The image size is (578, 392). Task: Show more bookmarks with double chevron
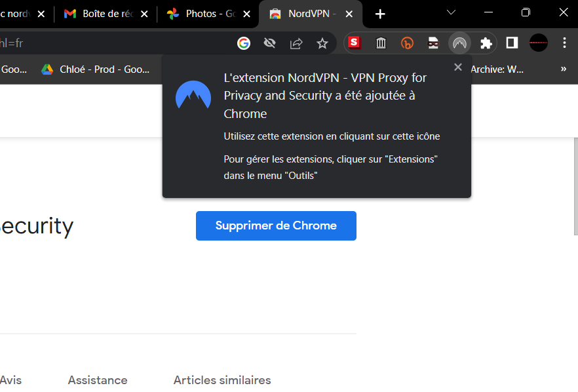(x=564, y=69)
